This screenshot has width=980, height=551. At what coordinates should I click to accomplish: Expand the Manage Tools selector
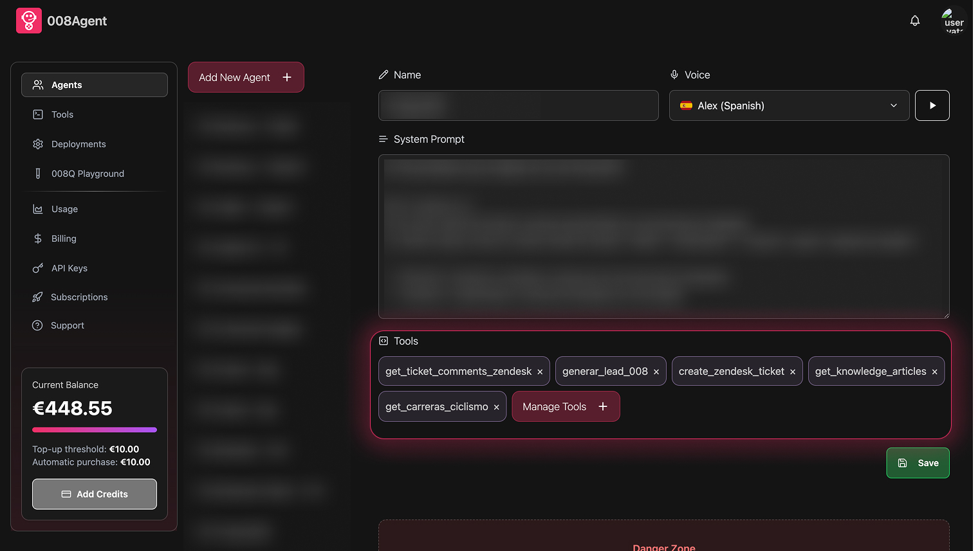[x=566, y=406]
